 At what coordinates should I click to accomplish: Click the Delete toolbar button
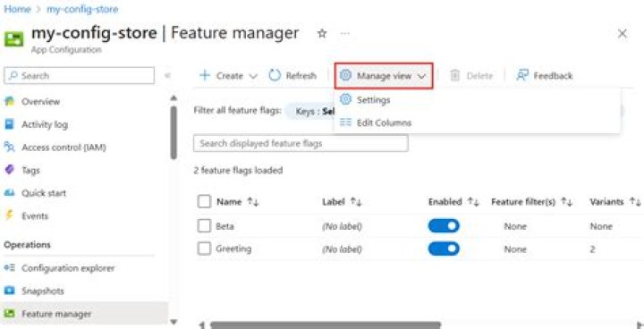tap(471, 76)
